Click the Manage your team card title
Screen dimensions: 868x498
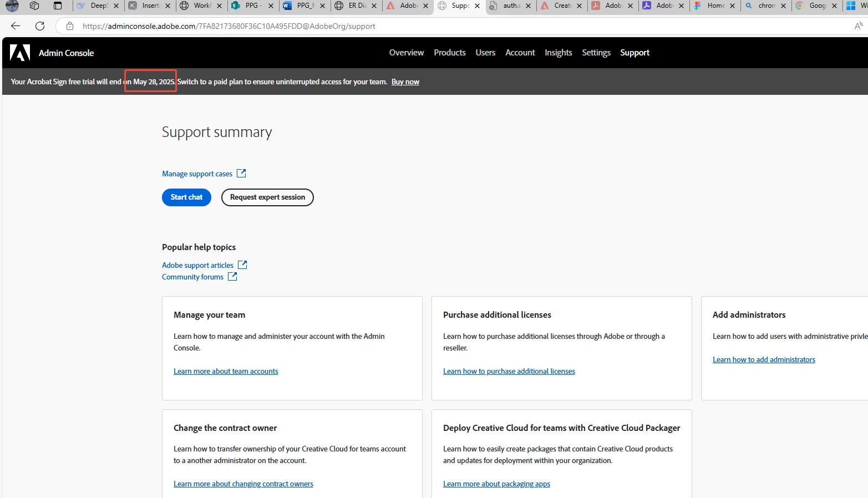(209, 315)
